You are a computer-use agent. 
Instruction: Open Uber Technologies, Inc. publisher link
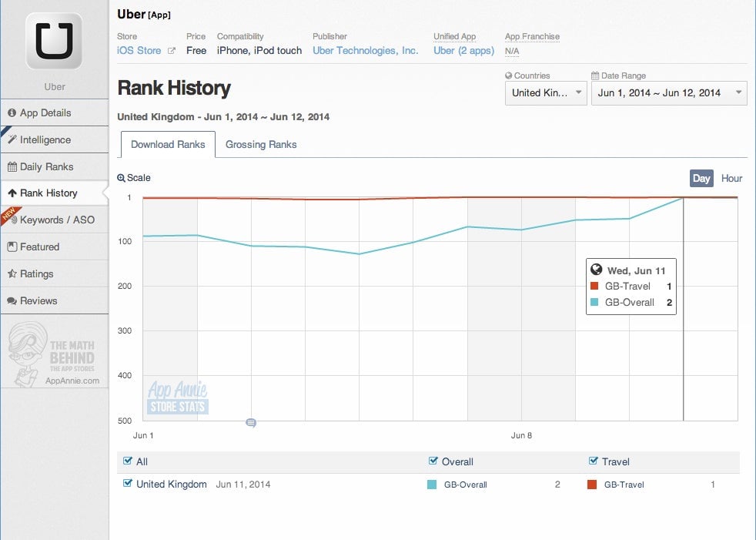[x=366, y=51]
